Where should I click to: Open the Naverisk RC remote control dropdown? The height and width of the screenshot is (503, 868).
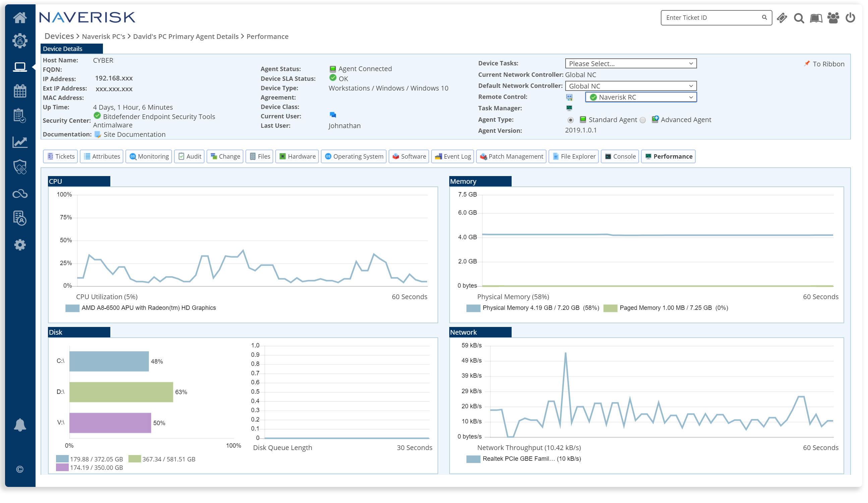pos(641,97)
